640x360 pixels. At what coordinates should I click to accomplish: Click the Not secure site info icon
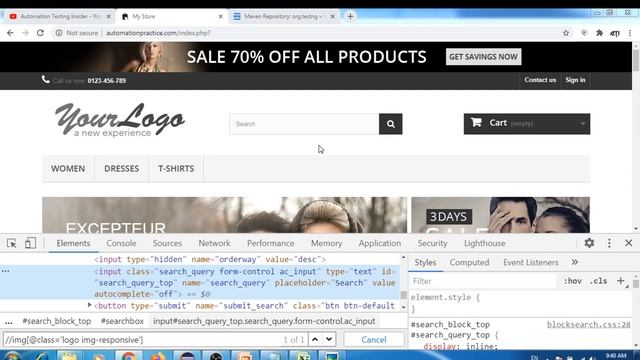coord(59,33)
